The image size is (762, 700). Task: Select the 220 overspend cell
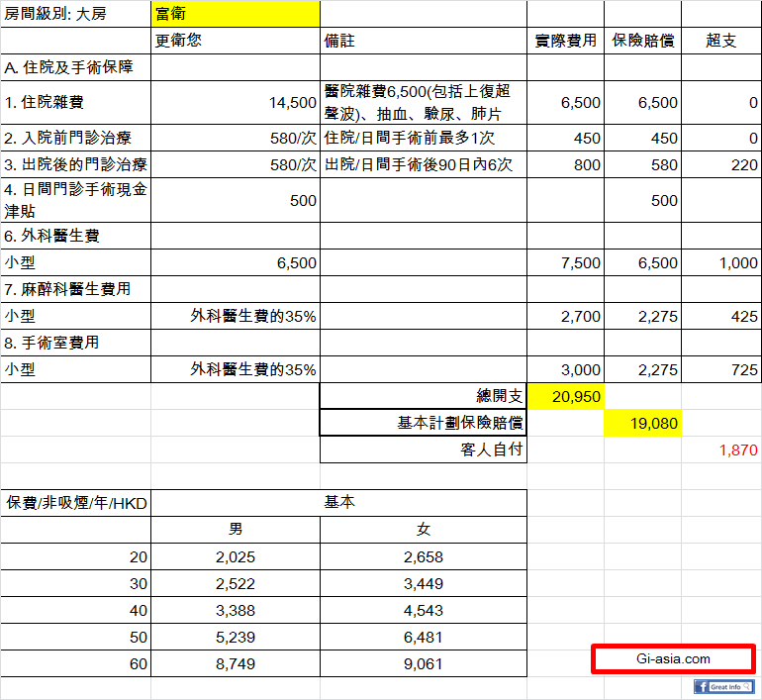(x=721, y=164)
